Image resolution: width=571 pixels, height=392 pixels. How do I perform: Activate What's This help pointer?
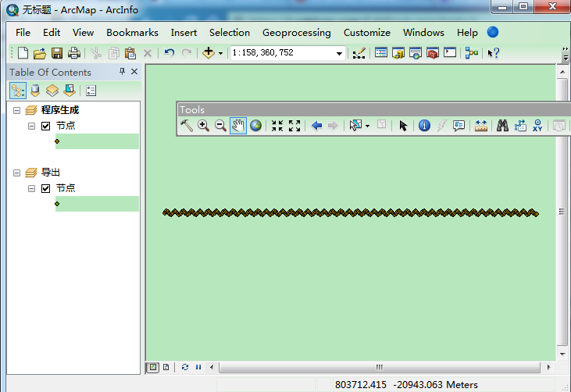(494, 53)
